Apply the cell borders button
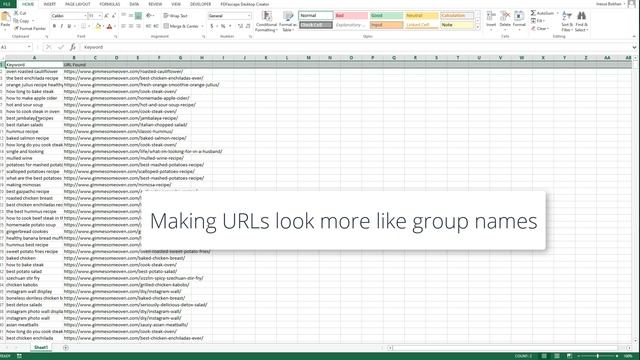 pos(83,26)
